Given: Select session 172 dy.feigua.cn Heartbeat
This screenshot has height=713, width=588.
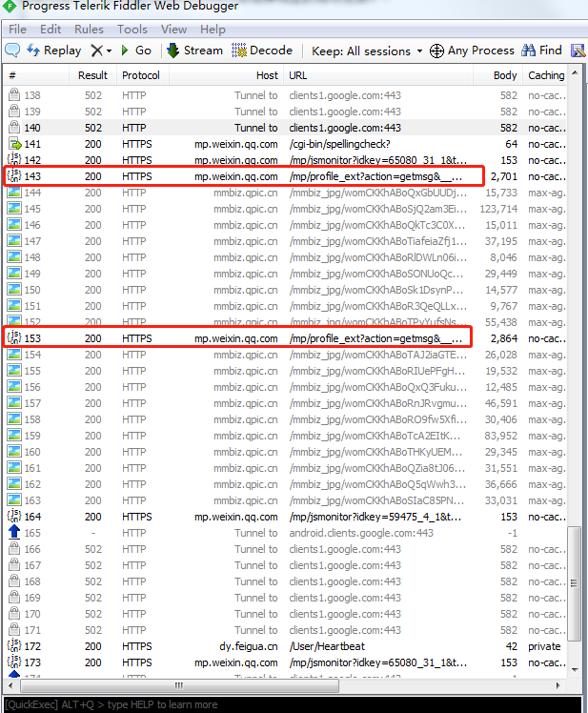Looking at the screenshot, I should tap(287, 646).
